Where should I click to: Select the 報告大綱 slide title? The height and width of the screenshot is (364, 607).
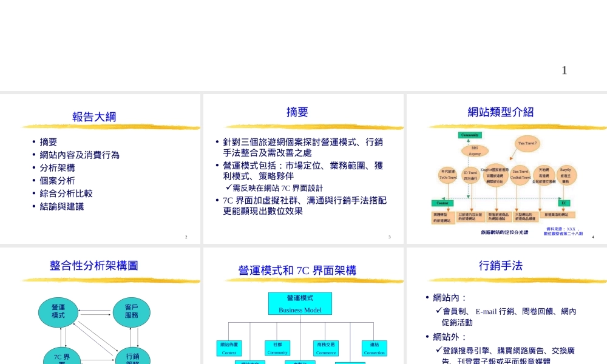(x=94, y=116)
